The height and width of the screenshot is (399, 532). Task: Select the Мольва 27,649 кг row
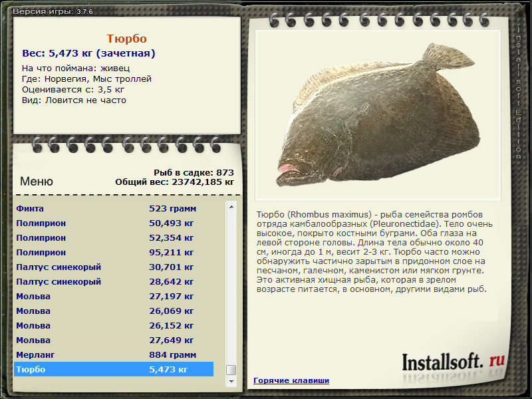tap(114, 340)
